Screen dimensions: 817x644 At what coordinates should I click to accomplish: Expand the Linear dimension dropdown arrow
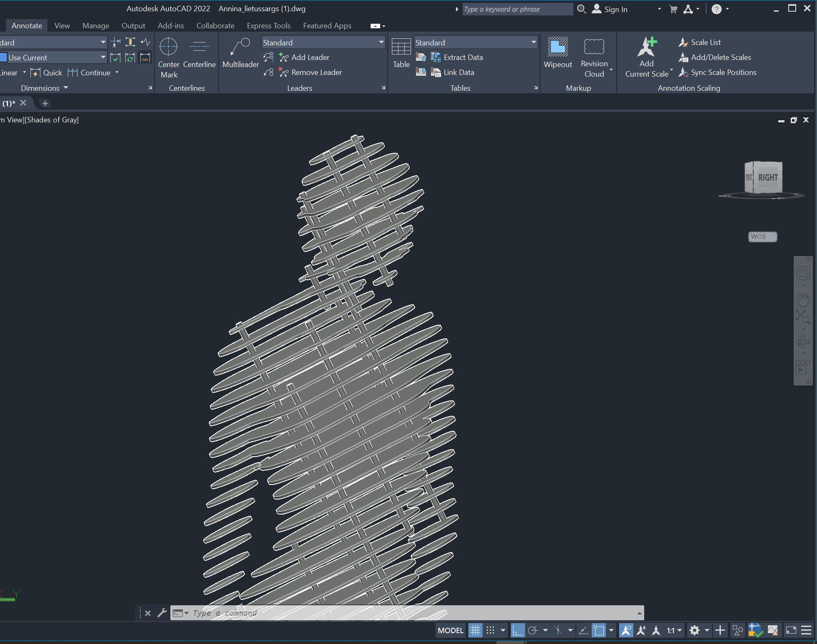24,72
